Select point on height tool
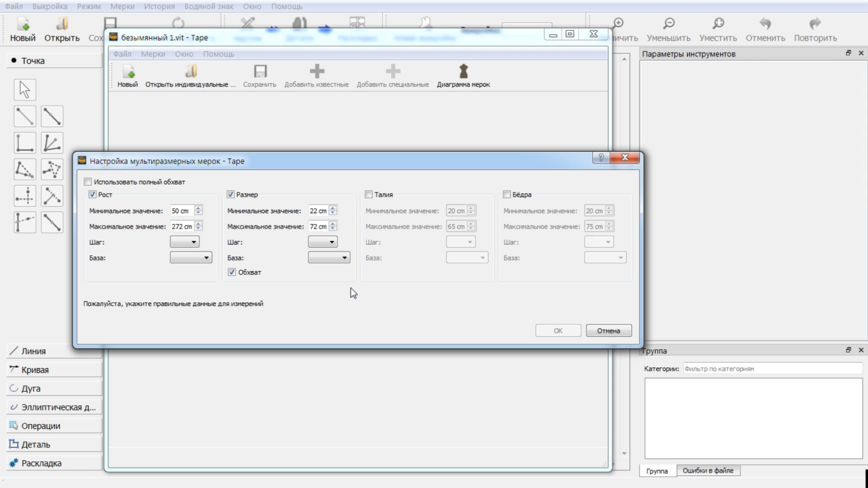 pyautogui.click(x=52, y=196)
